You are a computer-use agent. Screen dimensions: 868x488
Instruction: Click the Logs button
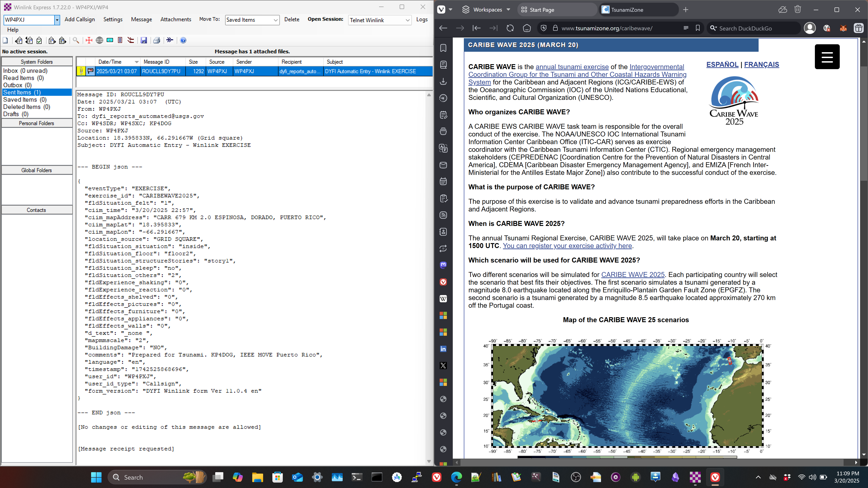422,19
